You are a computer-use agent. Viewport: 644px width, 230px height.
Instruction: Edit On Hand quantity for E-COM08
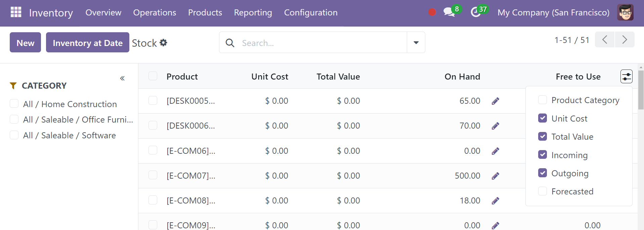coord(496,201)
